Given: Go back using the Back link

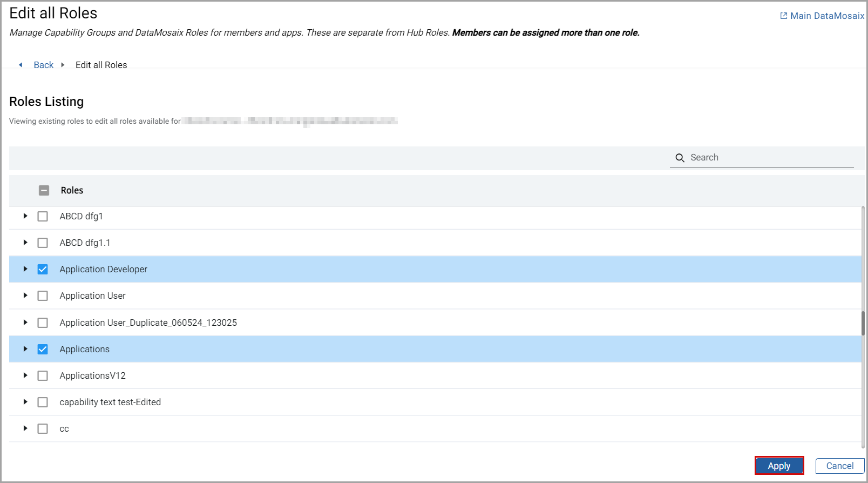Looking at the screenshot, I should tap(43, 65).
